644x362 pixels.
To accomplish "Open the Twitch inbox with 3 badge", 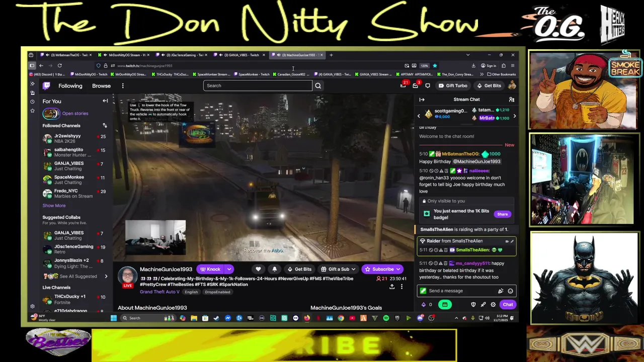I will point(416,85).
